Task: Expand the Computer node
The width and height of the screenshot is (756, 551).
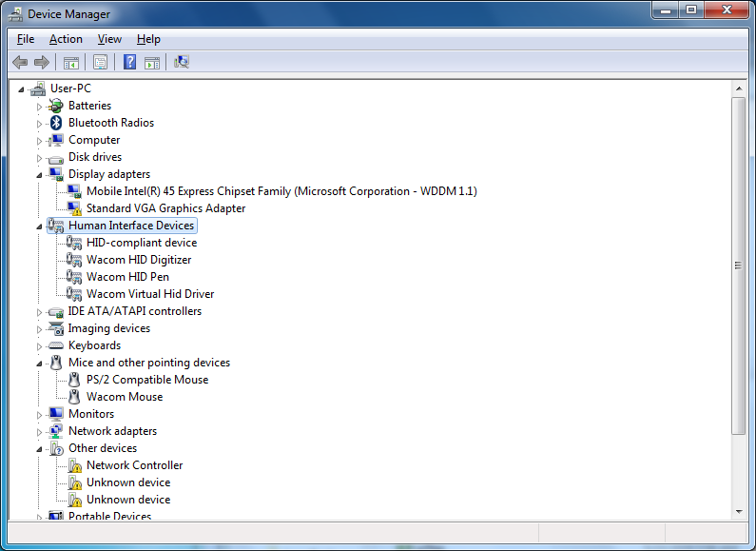Action: [40, 141]
